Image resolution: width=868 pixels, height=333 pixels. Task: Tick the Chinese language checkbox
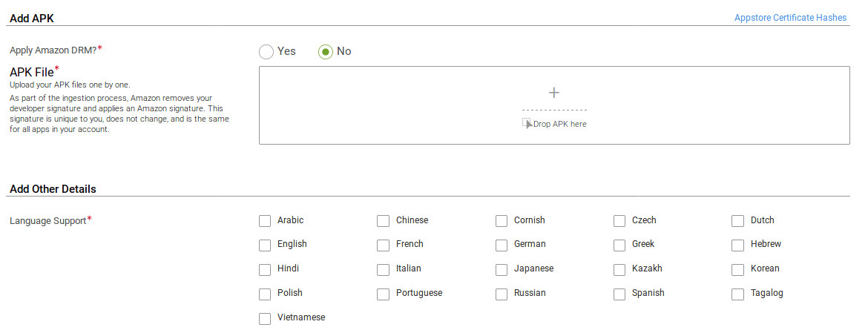click(x=383, y=221)
